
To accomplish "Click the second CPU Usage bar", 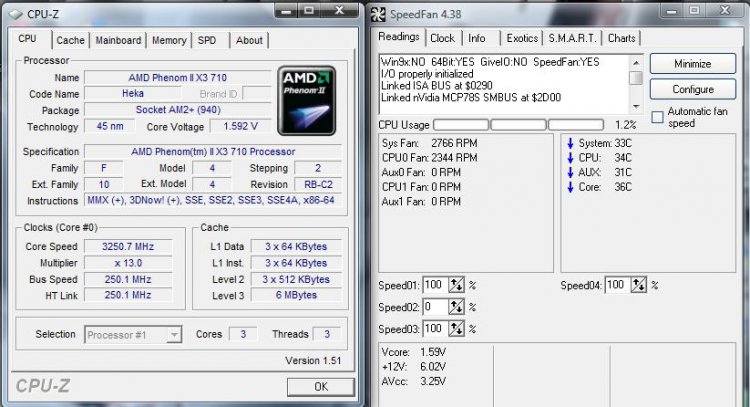I will point(518,125).
